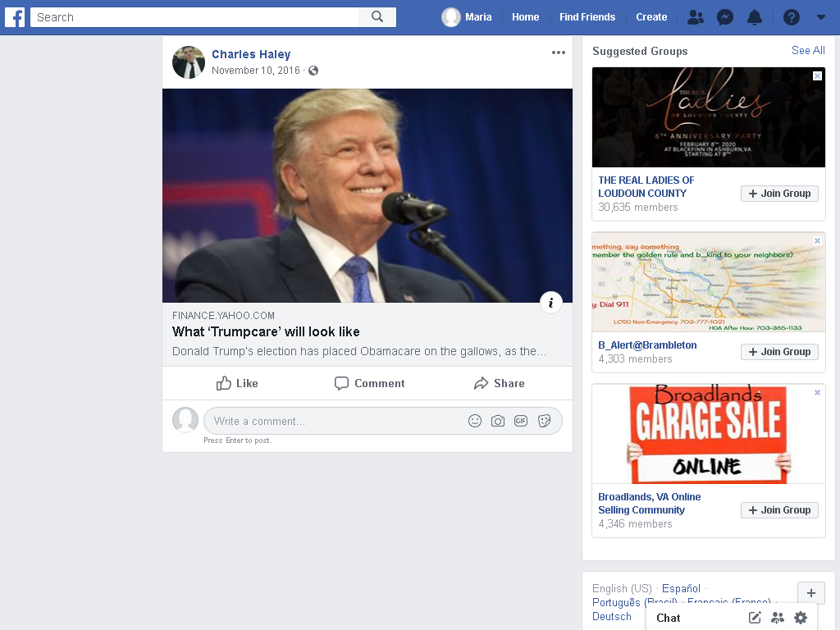
Task: Click the Quick Help question mark icon
Action: (x=792, y=17)
